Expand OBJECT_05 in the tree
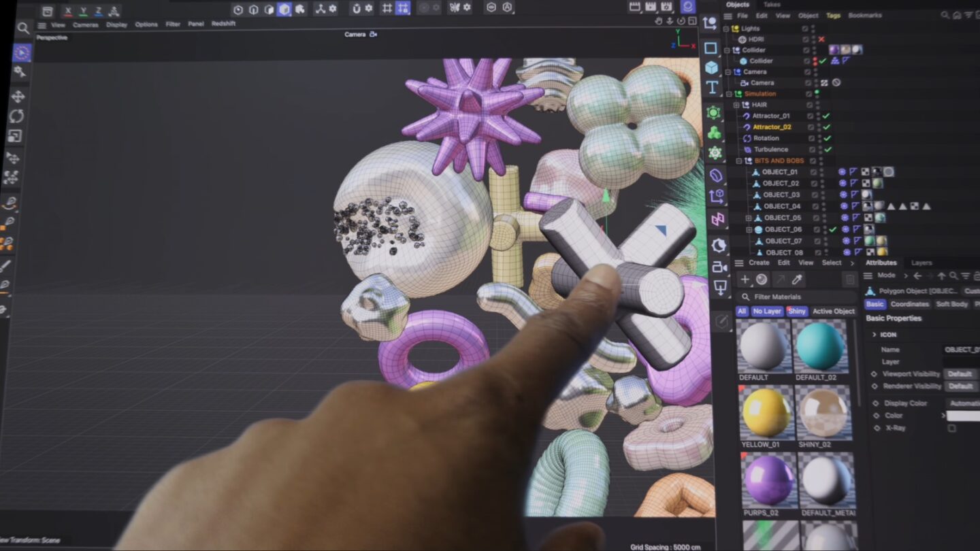 coord(749,218)
